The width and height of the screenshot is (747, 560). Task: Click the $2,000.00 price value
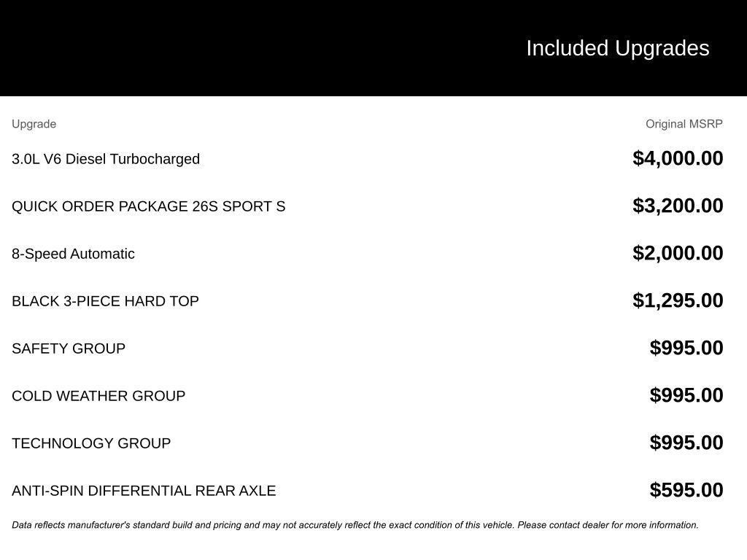(678, 253)
